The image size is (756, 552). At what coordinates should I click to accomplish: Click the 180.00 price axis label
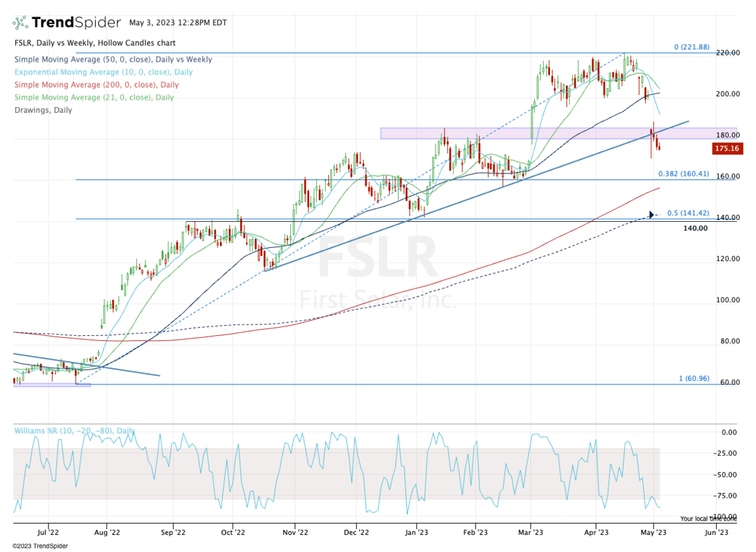pyautogui.click(x=727, y=135)
